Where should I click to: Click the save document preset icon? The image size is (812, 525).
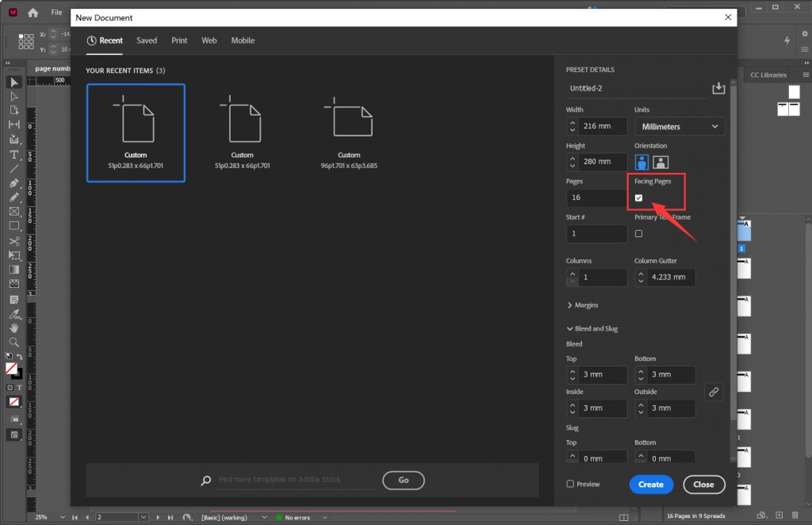coord(718,88)
